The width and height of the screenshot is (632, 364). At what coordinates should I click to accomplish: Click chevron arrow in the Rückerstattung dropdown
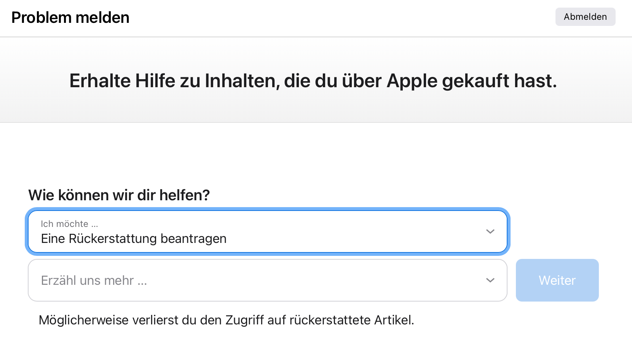tap(490, 231)
